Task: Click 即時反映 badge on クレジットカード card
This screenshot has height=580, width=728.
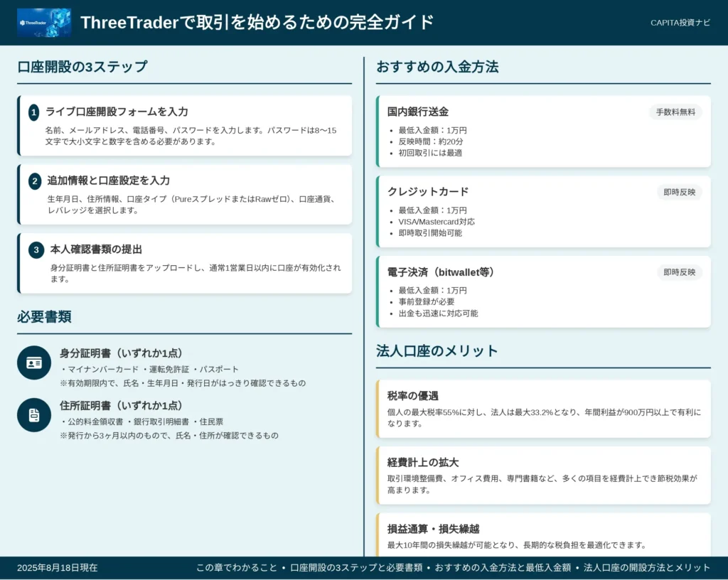Action: (679, 192)
